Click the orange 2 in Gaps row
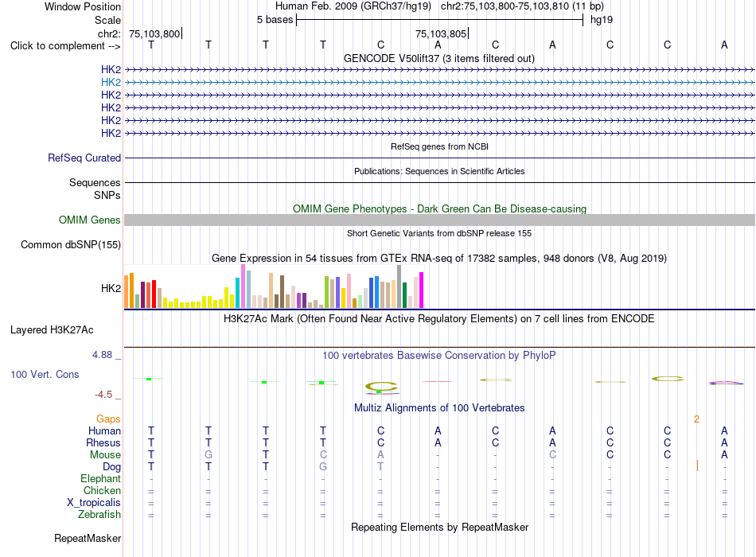The width and height of the screenshot is (756, 557). point(696,419)
